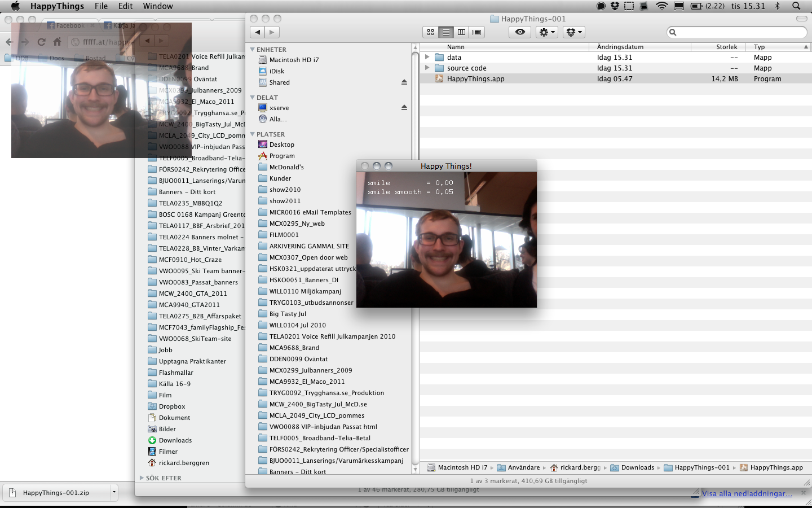Screen dimensions: 812x508
Task: Click the Quick Look eye button
Action: click(x=520, y=32)
